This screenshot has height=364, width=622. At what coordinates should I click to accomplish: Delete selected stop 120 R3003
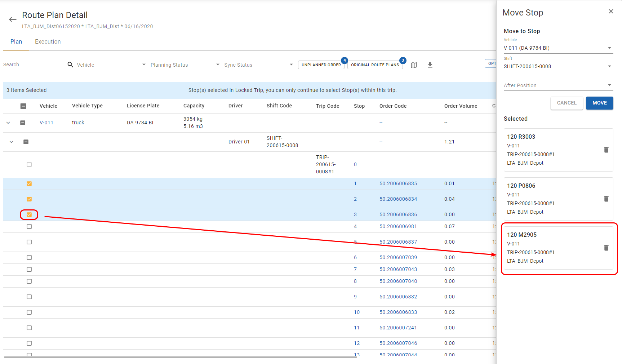pos(606,150)
